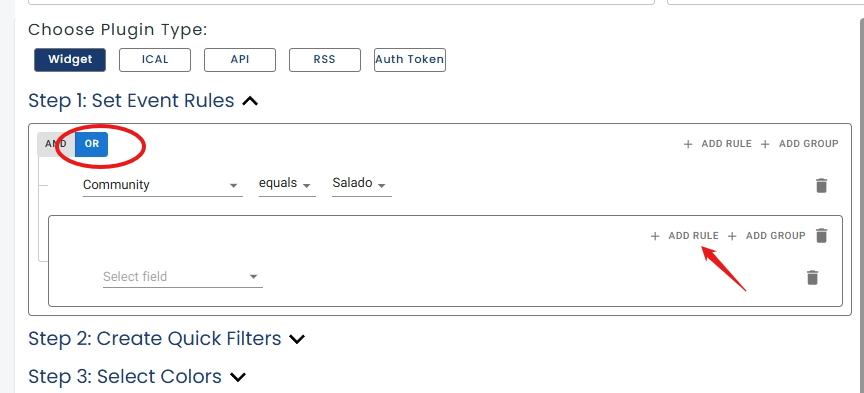This screenshot has width=864, height=393.
Task: Switch rule combinator to AND
Action: pyautogui.click(x=56, y=144)
